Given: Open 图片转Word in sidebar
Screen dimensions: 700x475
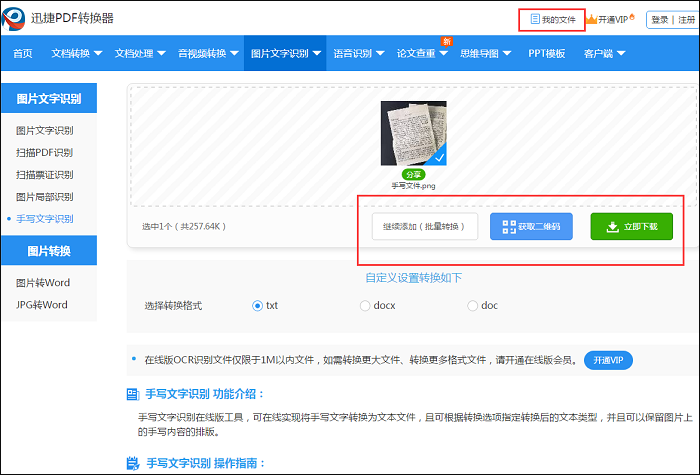Looking at the screenshot, I should (43, 283).
